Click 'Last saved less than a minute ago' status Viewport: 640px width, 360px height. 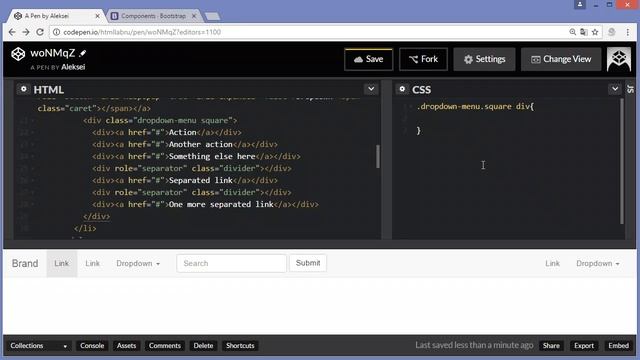click(x=474, y=345)
